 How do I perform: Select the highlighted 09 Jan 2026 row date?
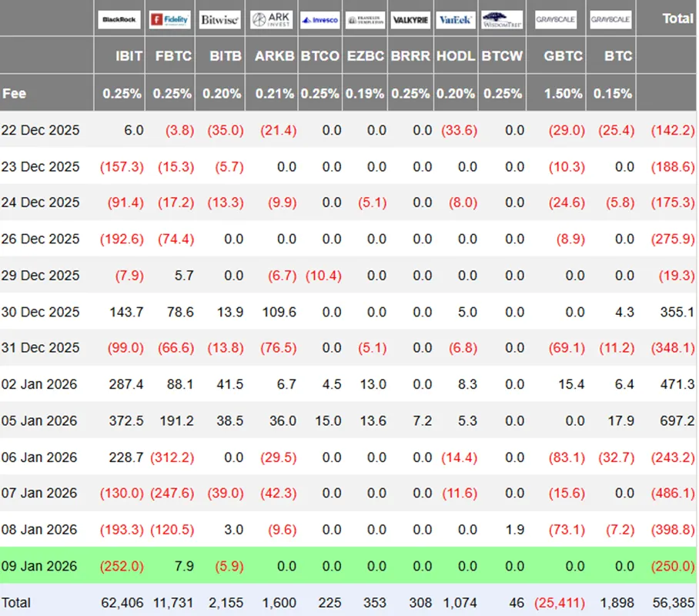coord(39,566)
